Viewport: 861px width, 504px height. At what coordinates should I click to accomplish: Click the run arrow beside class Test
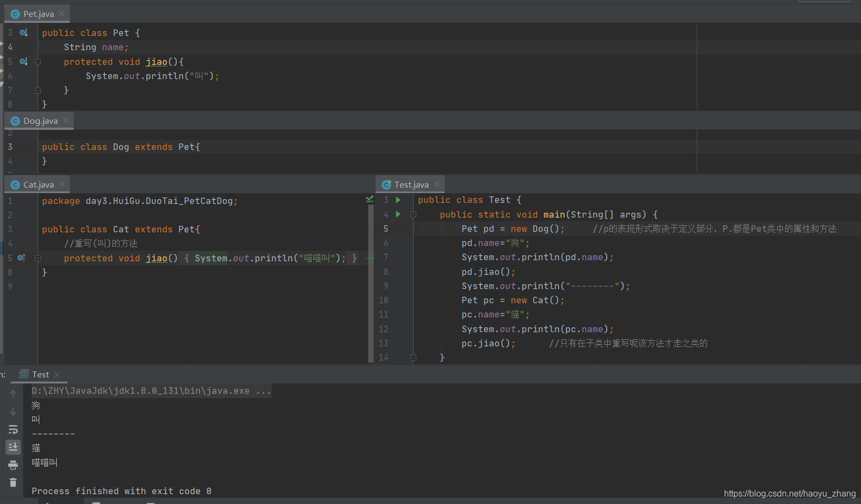coord(398,200)
